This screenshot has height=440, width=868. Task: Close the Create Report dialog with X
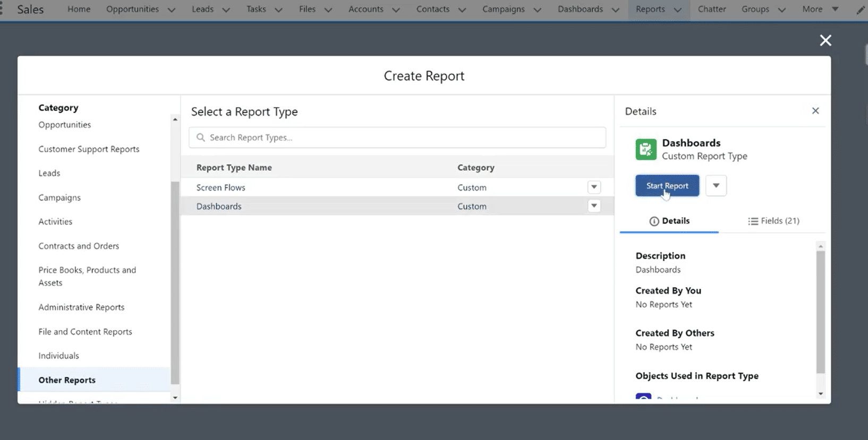click(825, 40)
